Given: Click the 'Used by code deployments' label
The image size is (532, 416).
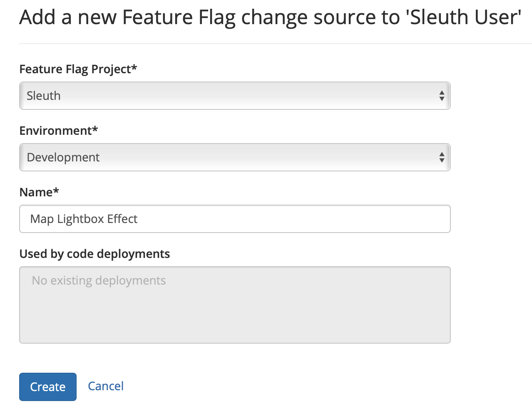Looking at the screenshot, I should (x=94, y=254).
